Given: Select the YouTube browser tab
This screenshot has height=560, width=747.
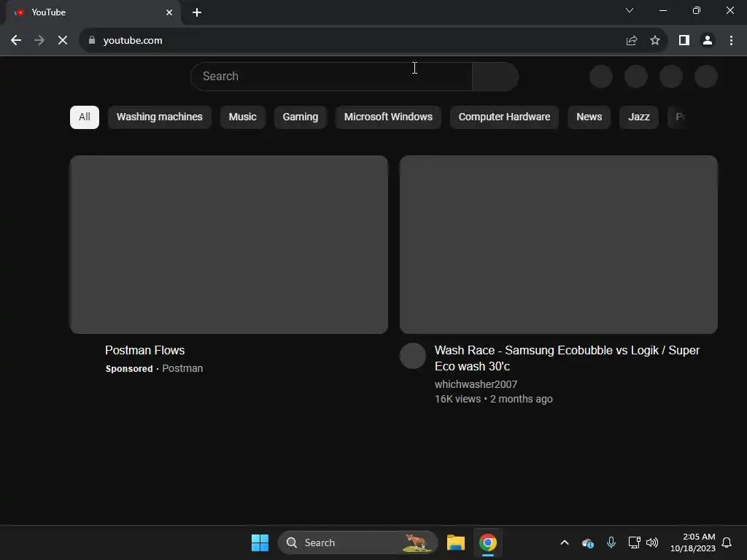Looking at the screenshot, I should (x=93, y=12).
